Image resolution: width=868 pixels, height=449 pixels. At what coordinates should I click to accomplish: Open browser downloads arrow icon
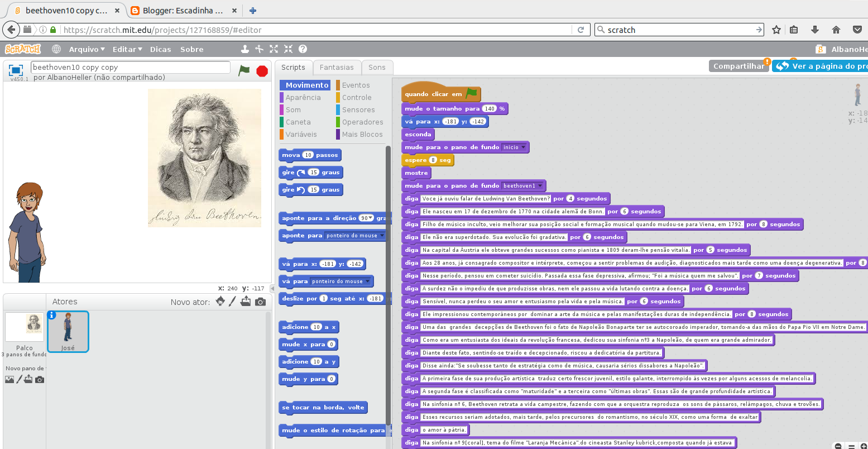coord(815,30)
